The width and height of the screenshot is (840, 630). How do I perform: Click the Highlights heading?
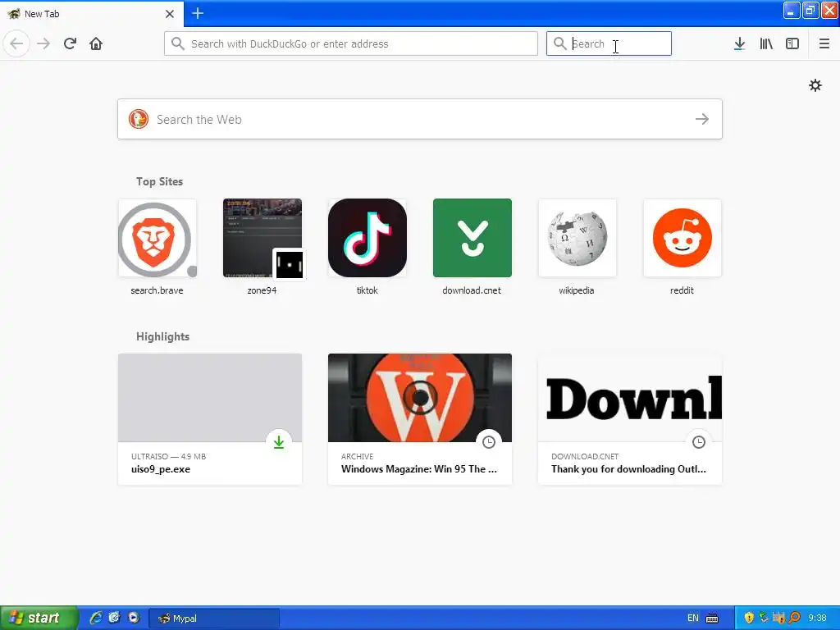[162, 336]
